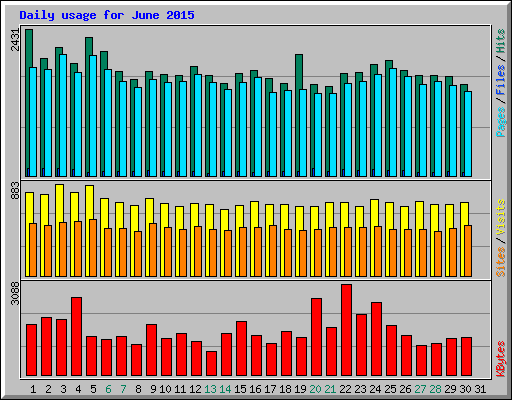The width and height of the screenshot is (512, 400).
Task: Click the orange sites bar for day 30
Action: pos(468,251)
